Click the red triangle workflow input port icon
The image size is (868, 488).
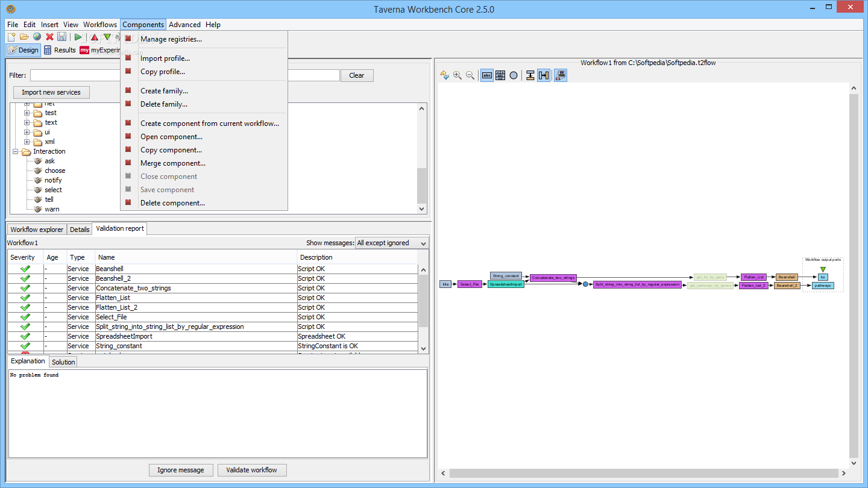(x=95, y=37)
